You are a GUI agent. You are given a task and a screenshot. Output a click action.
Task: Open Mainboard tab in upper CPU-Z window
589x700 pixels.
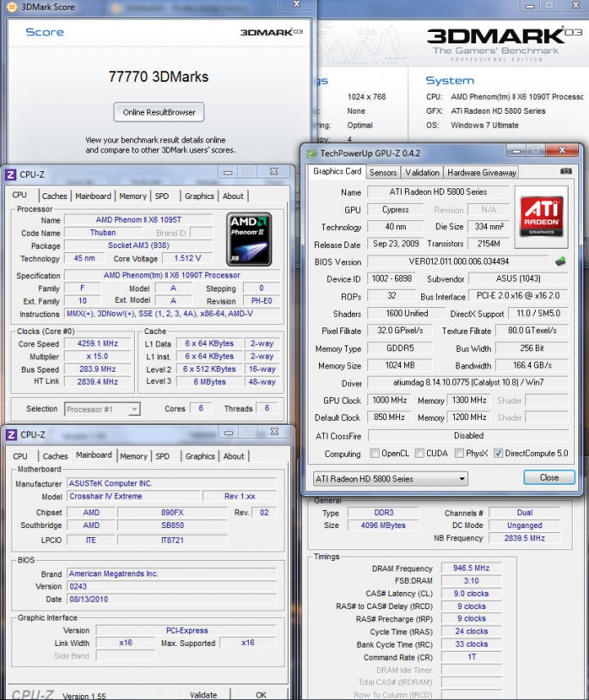[92, 196]
